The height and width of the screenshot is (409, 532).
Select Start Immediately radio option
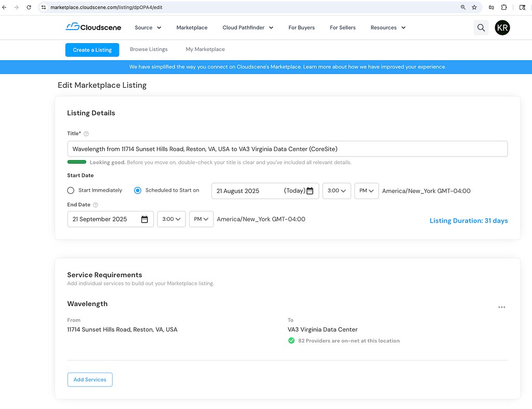click(x=71, y=190)
